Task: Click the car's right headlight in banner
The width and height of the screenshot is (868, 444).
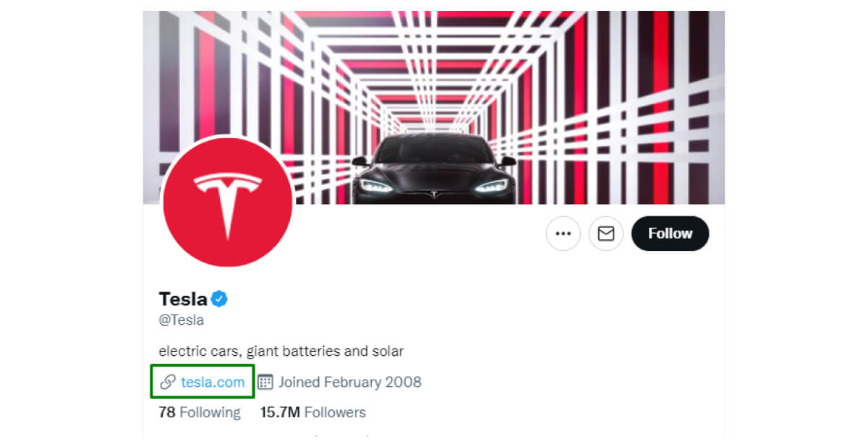Action: tap(491, 185)
